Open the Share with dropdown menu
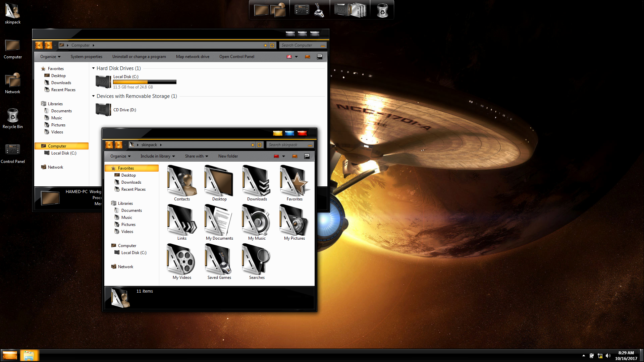644x362 pixels. click(x=197, y=156)
